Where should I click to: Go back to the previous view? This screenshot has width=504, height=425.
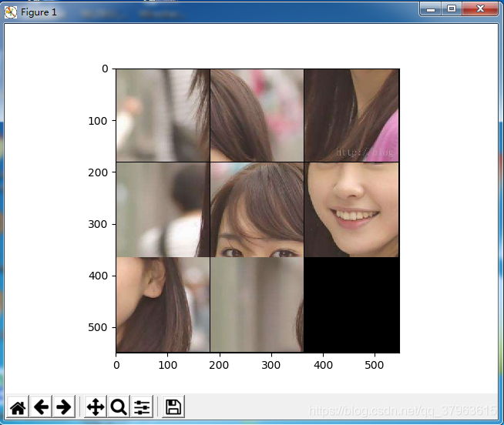pos(41,407)
